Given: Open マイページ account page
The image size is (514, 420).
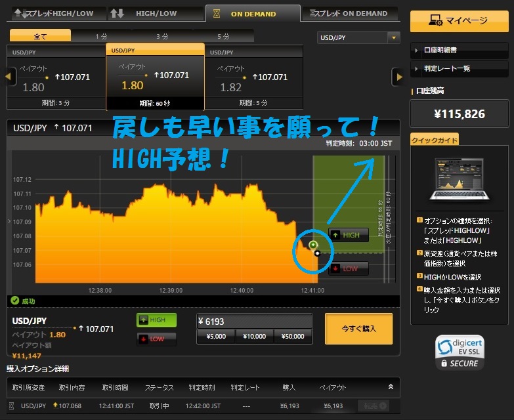Looking at the screenshot, I should pos(459,20).
